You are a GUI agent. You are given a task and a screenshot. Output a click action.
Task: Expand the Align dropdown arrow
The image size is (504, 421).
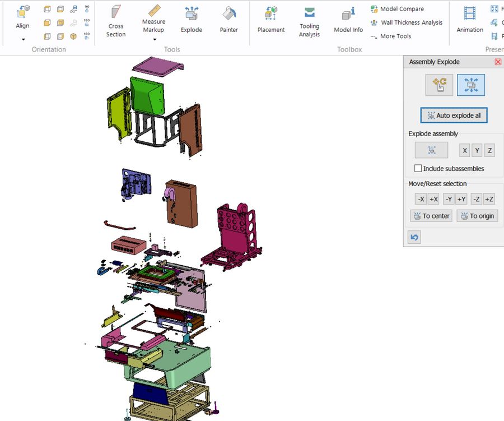[x=23, y=39]
